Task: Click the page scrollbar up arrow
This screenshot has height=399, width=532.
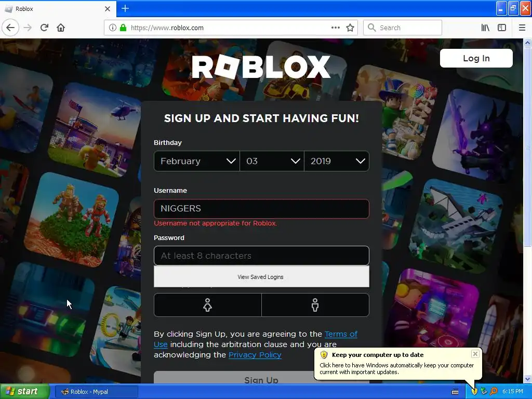Action: point(527,43)
